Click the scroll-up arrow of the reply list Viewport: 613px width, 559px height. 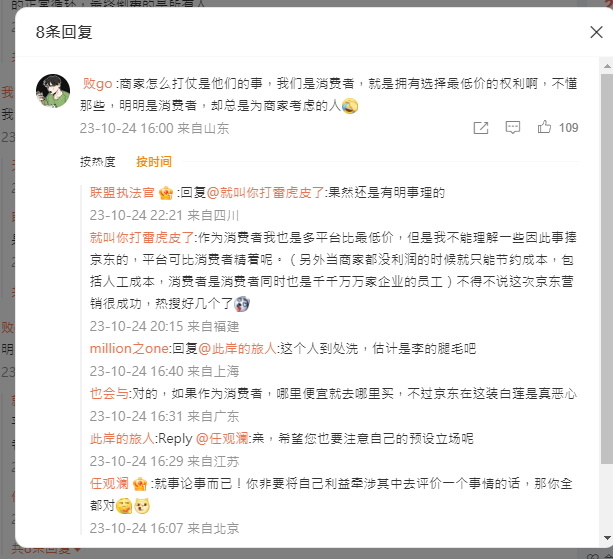click(x=607, y=66)
